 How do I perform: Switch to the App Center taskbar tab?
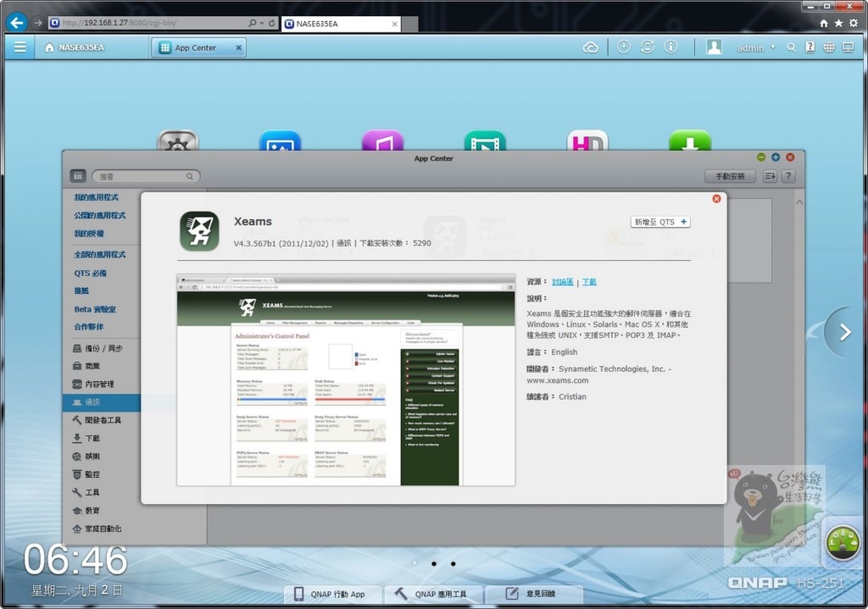196,47
